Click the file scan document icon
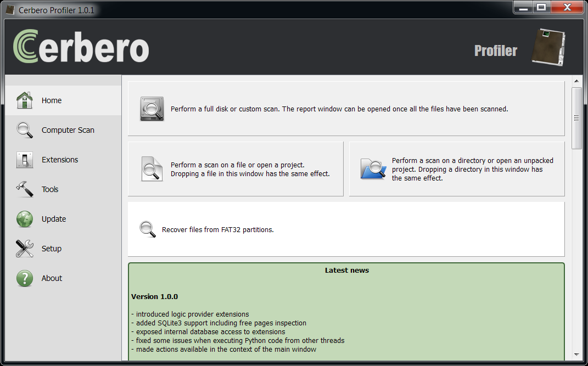Viewport: 588px width, 366px height. click(152, 169)
